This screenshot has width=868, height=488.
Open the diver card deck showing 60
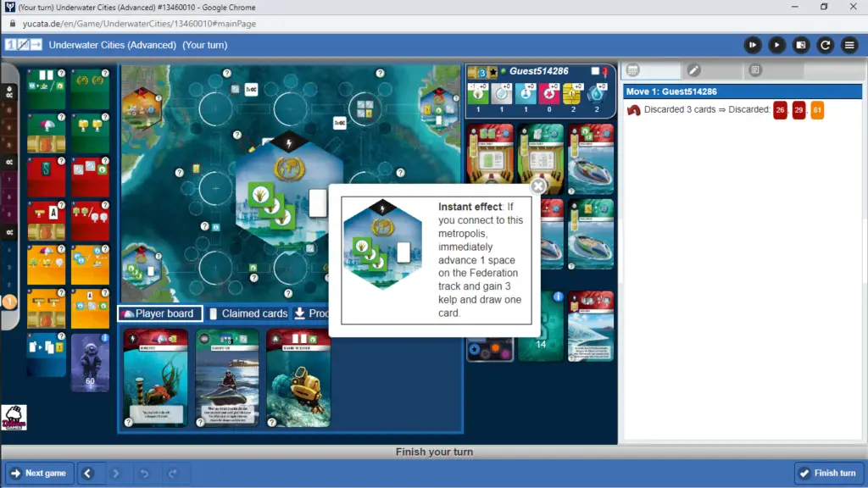point(90,363)
